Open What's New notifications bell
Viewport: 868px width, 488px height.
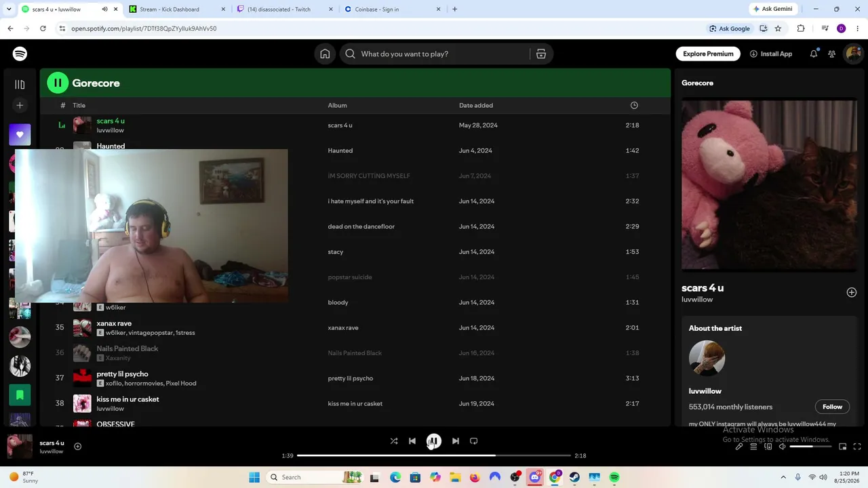[814, 54]
